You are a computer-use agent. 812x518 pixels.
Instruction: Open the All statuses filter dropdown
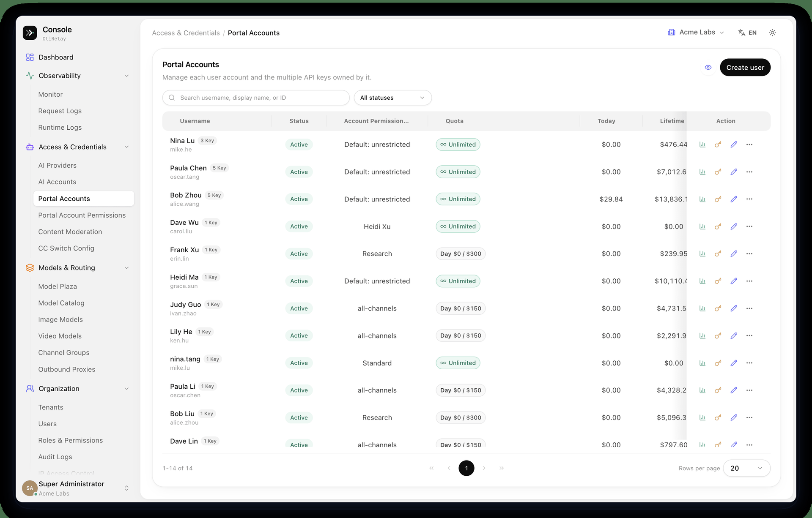[392, 98]
